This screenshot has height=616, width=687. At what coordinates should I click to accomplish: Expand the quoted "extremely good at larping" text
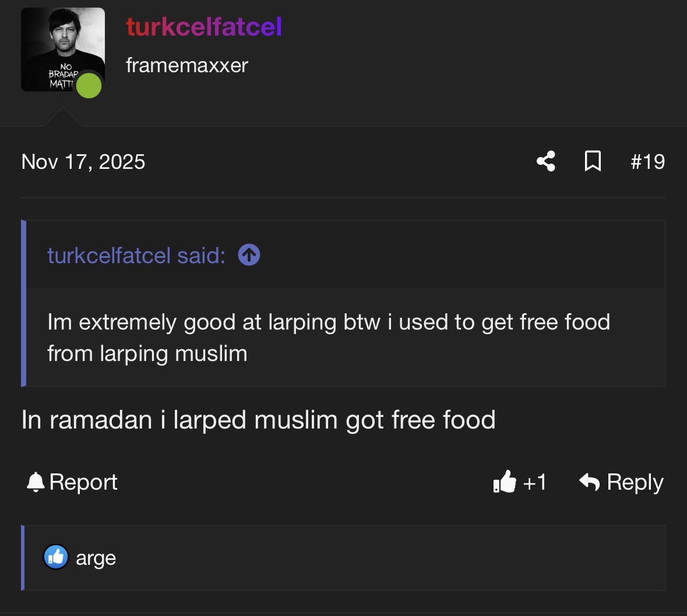click(x=328, y=337)
